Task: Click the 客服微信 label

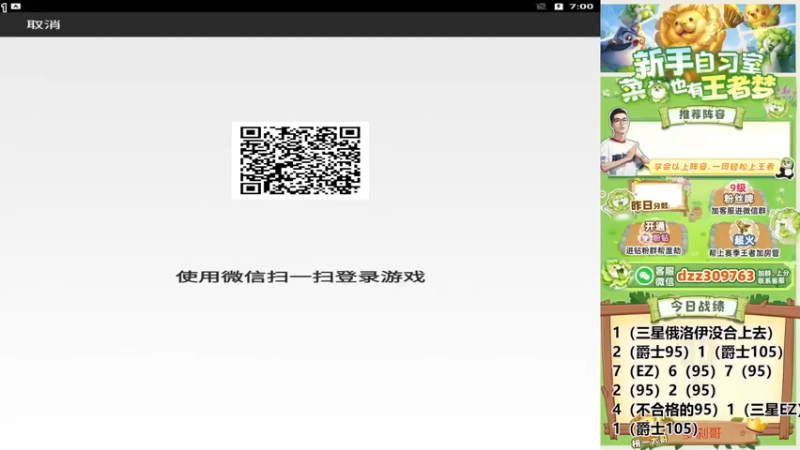Action: pyautogui.click(x=664, y=276)
